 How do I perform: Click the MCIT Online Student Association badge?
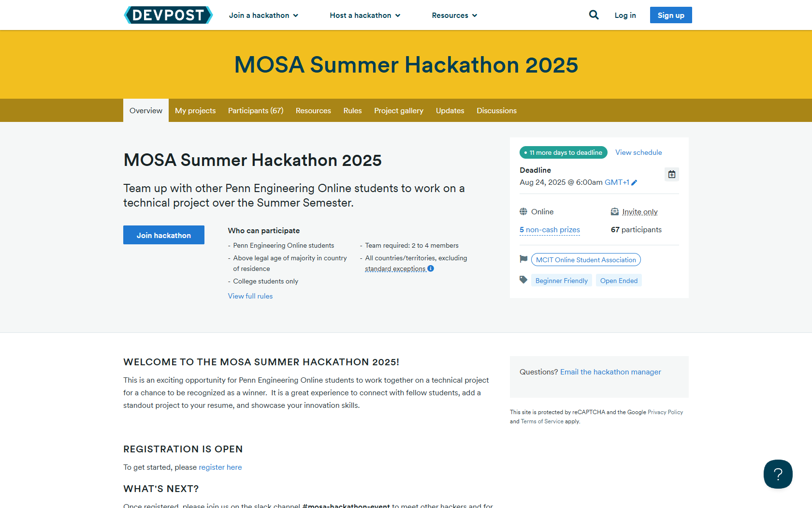pyautogui.click(x=586, y=260)
